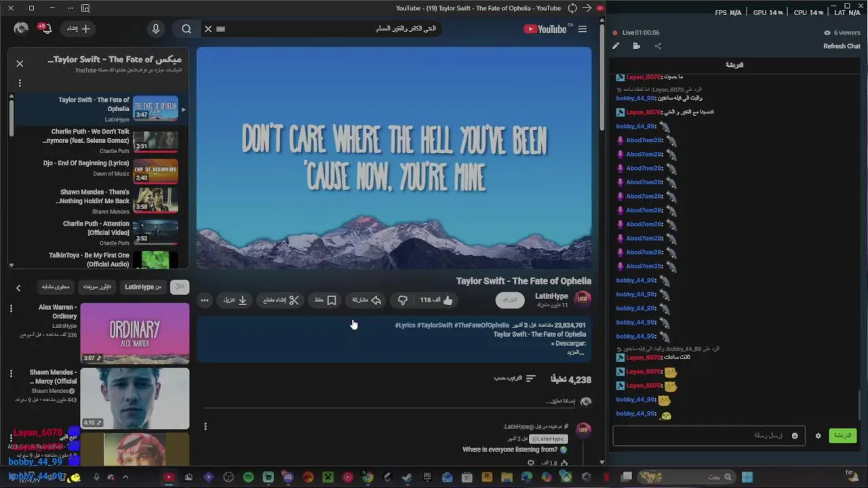This screenshot has width=868, height=488.
Task: Open the chat settings gear
Action: click(818, 436)
